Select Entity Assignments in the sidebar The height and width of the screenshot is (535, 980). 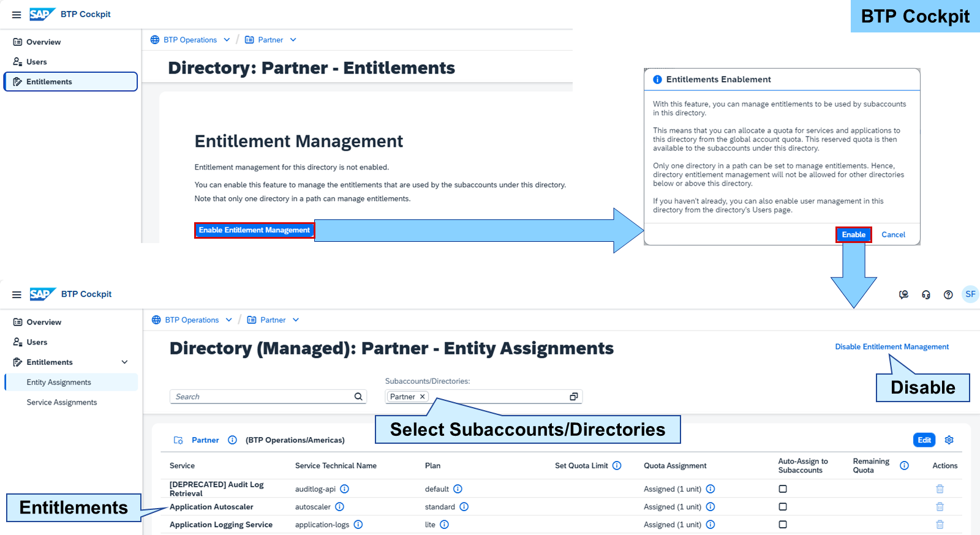[x=71, y=383]
